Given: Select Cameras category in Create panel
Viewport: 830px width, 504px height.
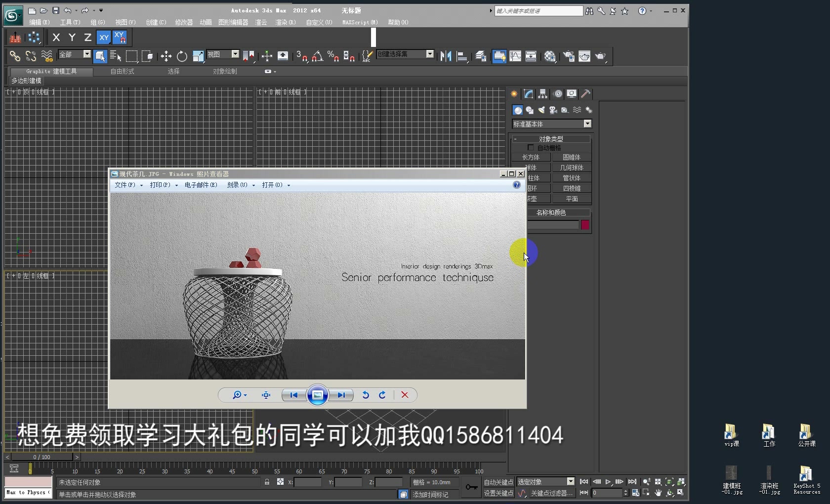Looking at the screenshot, I should pos(553,110).
